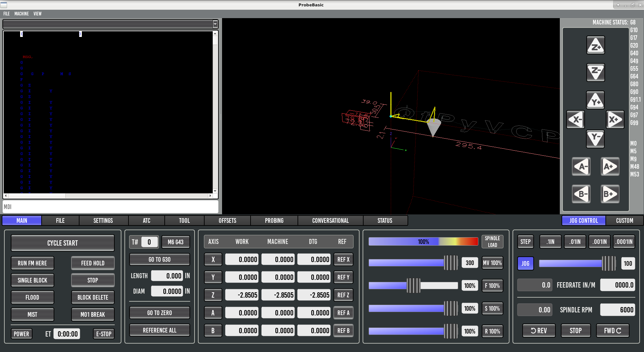Viewport: 644px width, 352px height.
Task: Switch to the CONVERSATIONAL tab
Action: tap(330, 220)
